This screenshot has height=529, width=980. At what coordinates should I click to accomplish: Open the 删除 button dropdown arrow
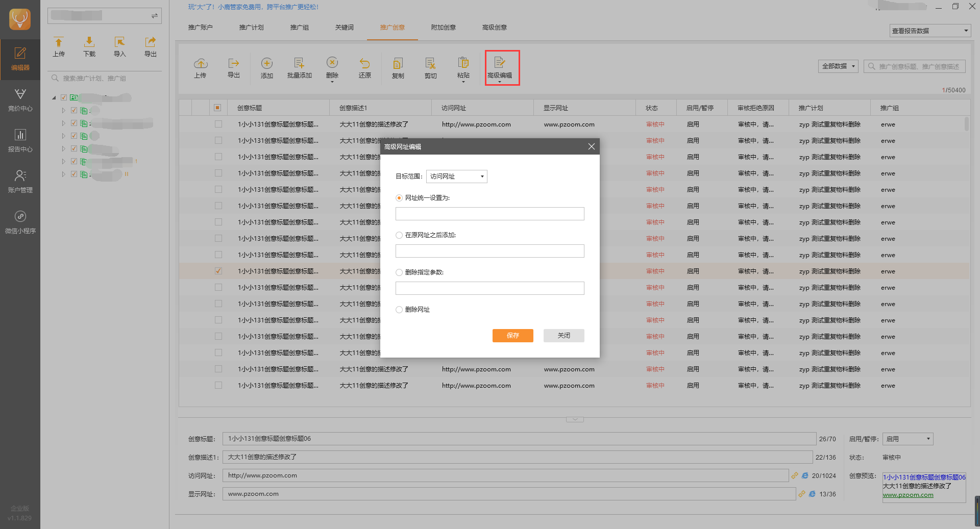tap(332, 82)
